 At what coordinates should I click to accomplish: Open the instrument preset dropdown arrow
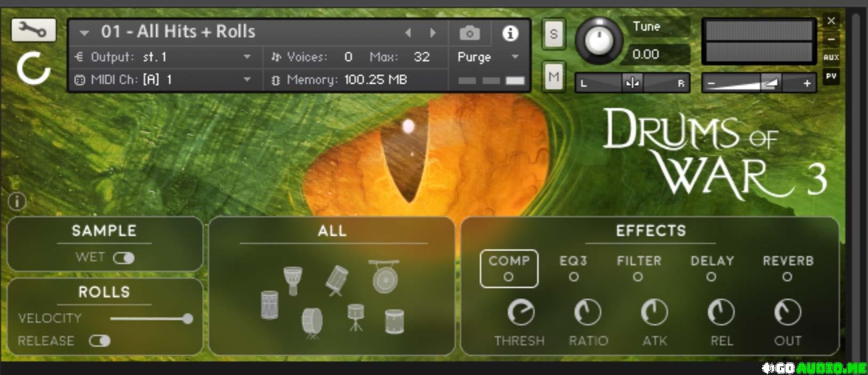pos(84,33)
